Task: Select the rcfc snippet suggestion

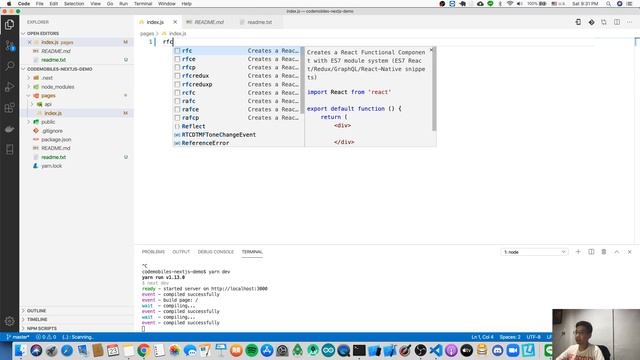Action: coord(238,93)
